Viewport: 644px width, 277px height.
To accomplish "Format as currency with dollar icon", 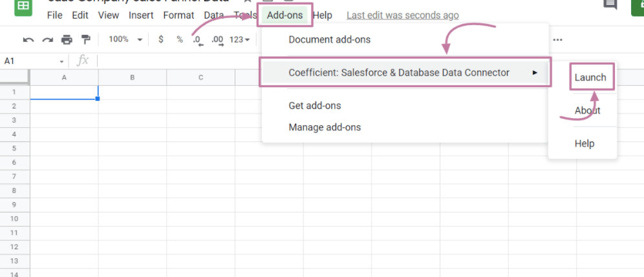I will (x=161, y=39).
